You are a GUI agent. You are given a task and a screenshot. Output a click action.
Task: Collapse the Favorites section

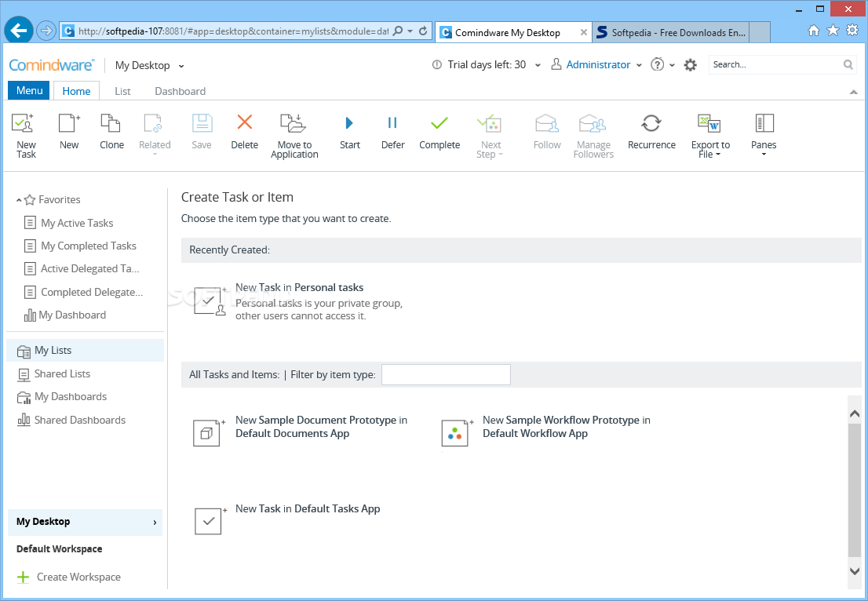(x=19, y=200)
